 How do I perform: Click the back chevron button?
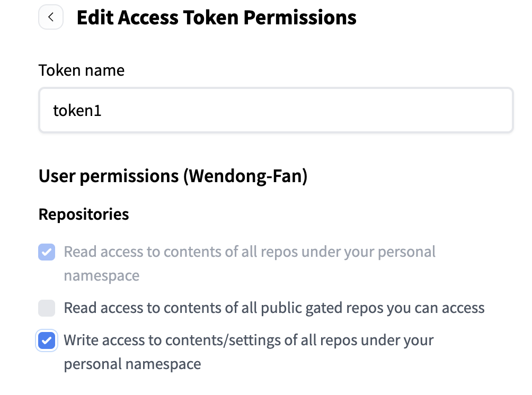51,17
